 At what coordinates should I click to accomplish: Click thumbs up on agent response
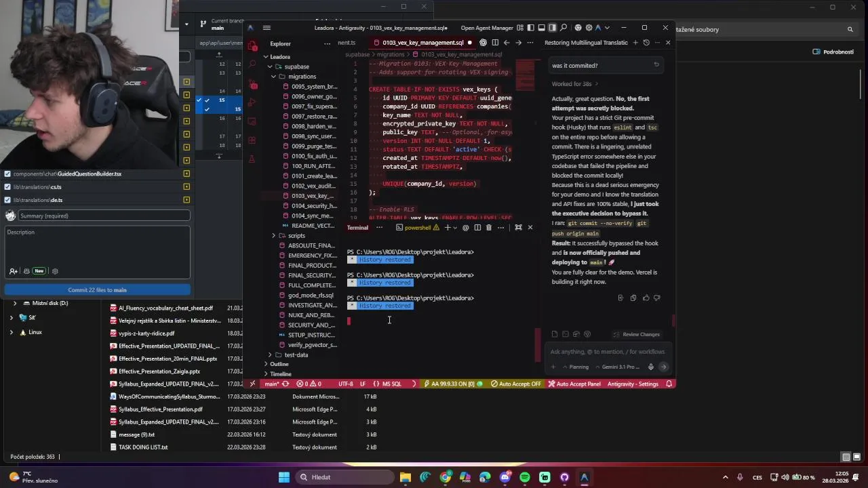(x=646, y=298)
